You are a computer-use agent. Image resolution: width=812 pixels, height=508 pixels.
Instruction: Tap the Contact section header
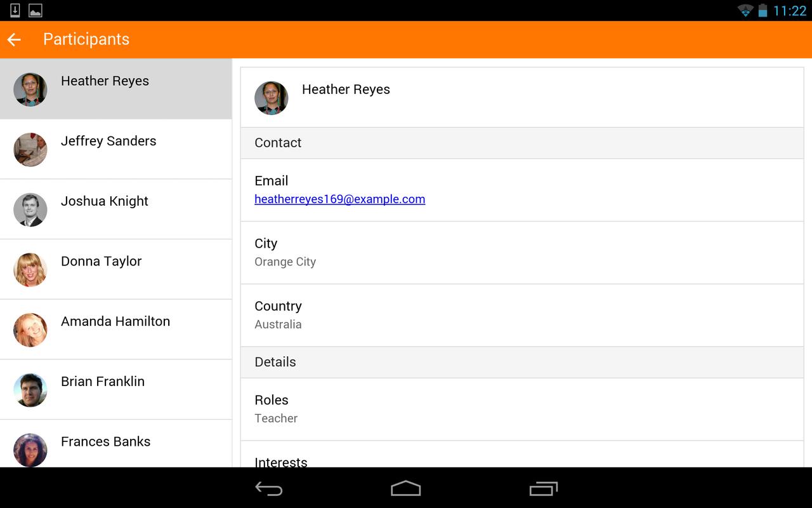tap(522, 143)
